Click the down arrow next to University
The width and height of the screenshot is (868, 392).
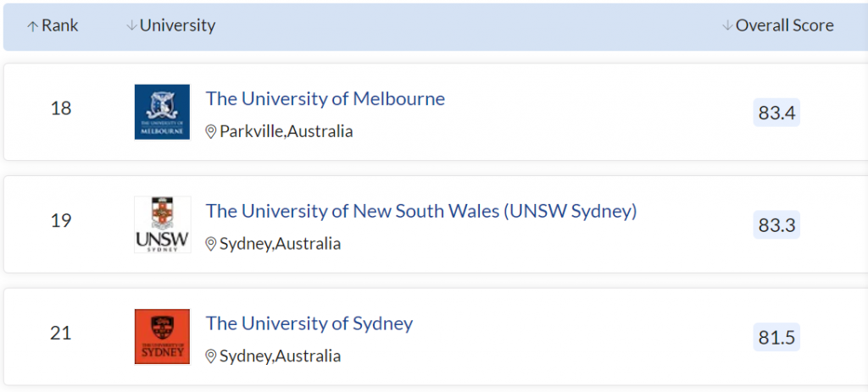click(131, 26)
